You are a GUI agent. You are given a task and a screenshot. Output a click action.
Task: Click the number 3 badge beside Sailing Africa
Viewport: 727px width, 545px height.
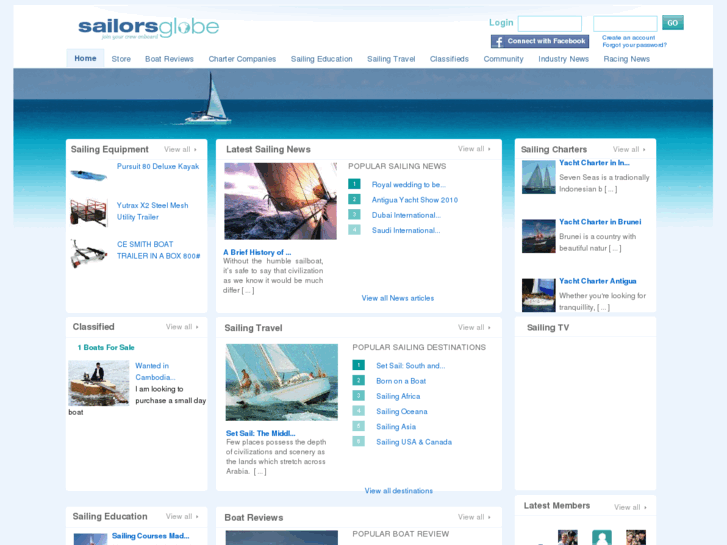coord(358,396)
